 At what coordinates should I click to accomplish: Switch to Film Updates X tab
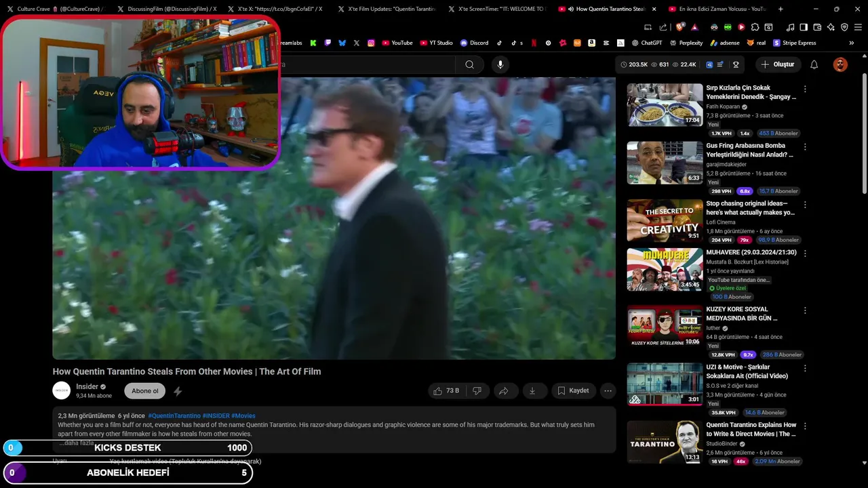click(x=387, y=9)
